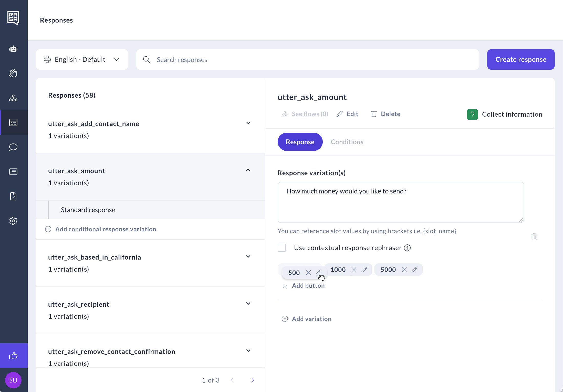Open the conversations chat bubble sidebar icon

[13, 147]
